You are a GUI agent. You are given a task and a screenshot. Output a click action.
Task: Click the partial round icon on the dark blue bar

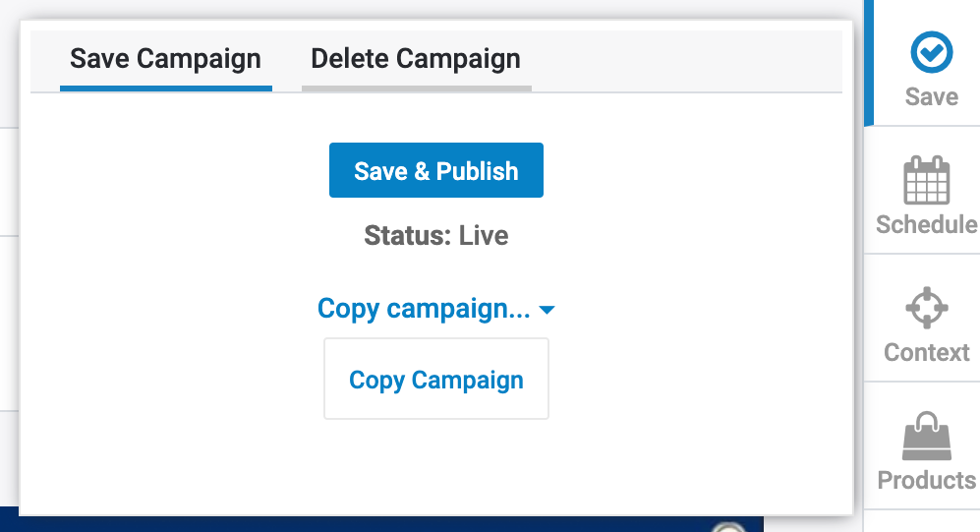[729, 528]
